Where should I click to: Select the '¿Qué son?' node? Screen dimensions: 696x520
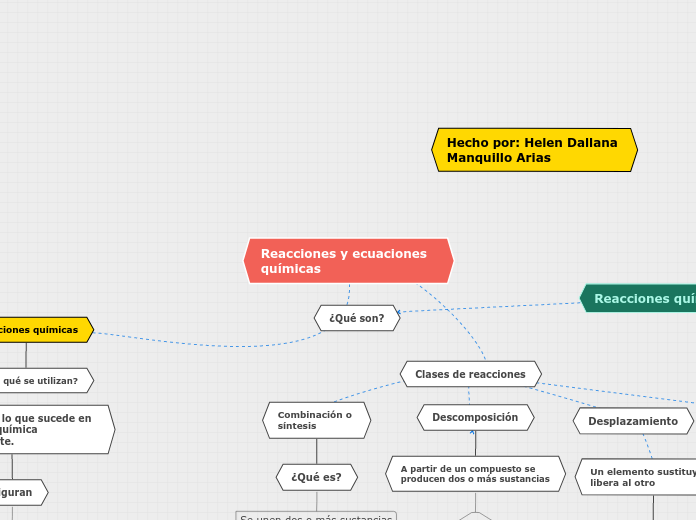[357, 318]
